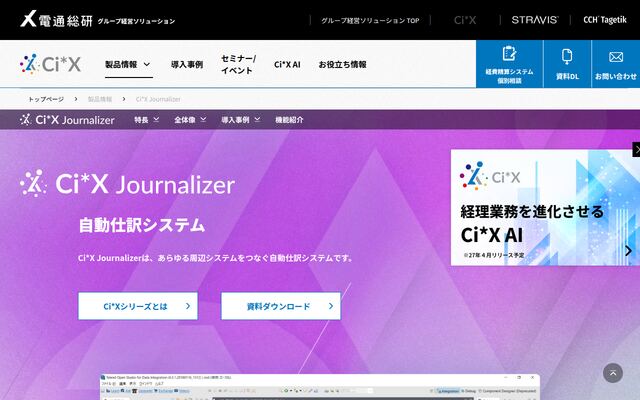Click Ci*X Journalizer logo in purple subnav

(x=67, y=120)
